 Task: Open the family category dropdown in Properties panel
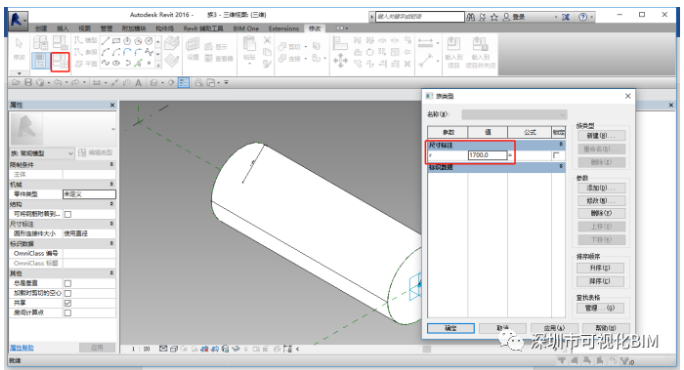tap(41, 153)
